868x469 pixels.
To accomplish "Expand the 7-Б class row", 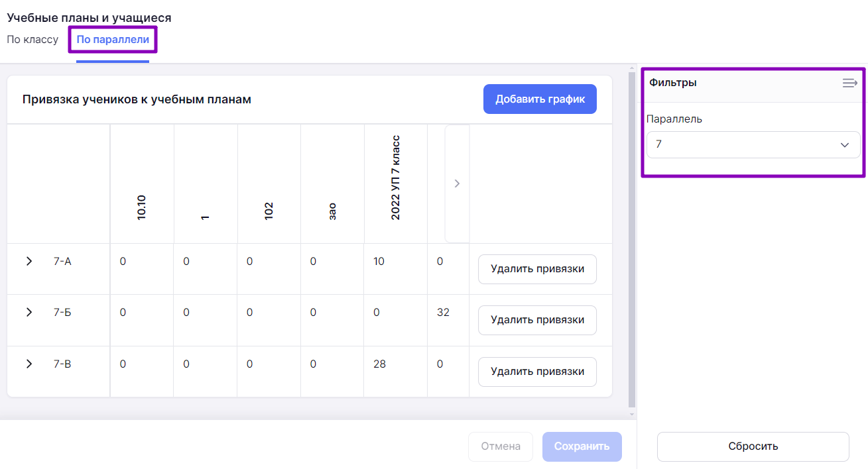I will (x=29, y=312).
